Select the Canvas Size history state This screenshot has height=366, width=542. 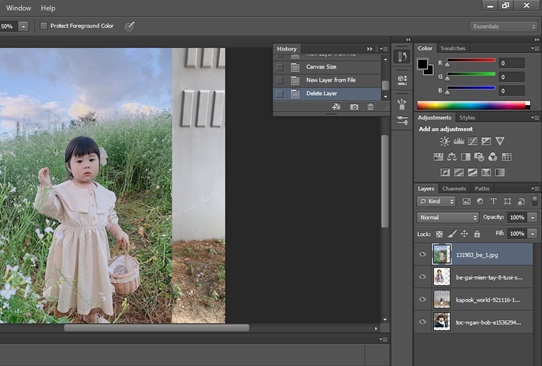click(x=327, y=67)
